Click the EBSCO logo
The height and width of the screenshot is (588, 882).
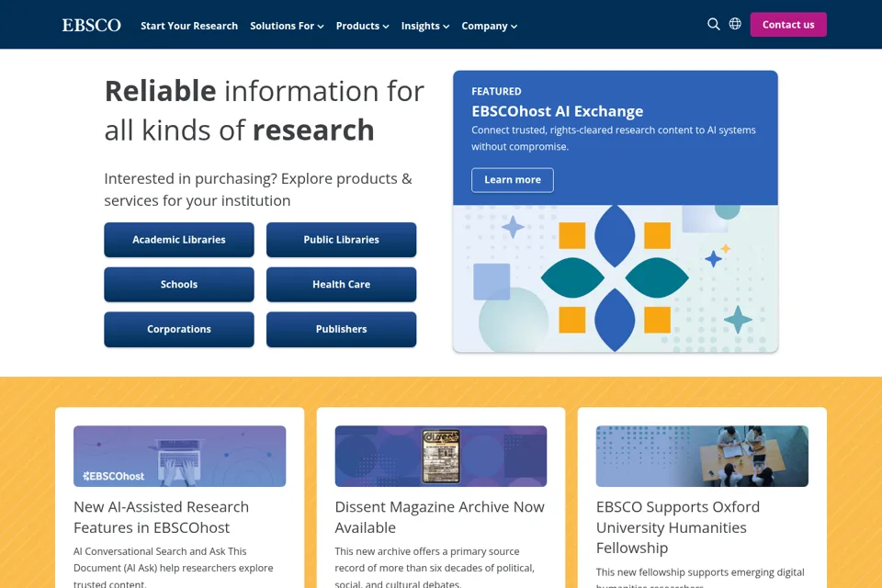91,26
